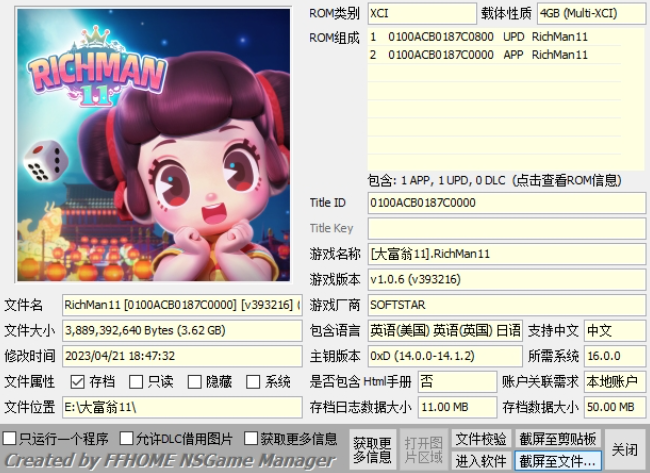Click the 存档数据大小 field 50.00 MB
The image size is (650, 473).
(615, 408)
